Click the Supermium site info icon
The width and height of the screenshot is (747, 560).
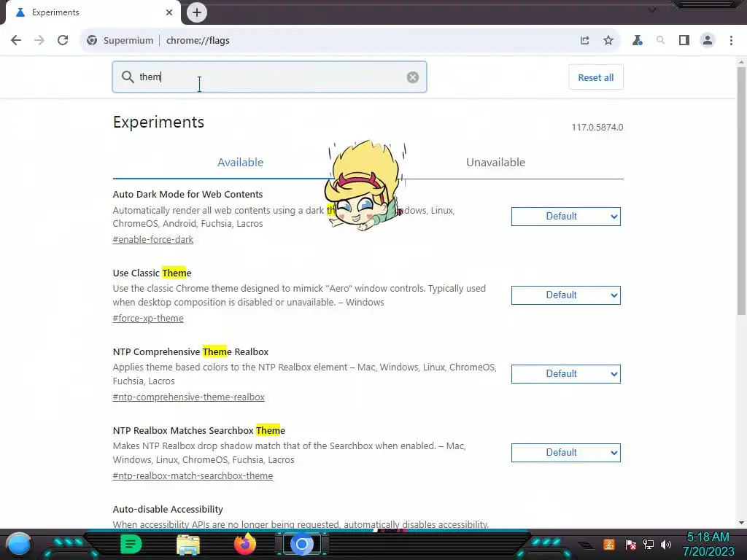[92, 41]
